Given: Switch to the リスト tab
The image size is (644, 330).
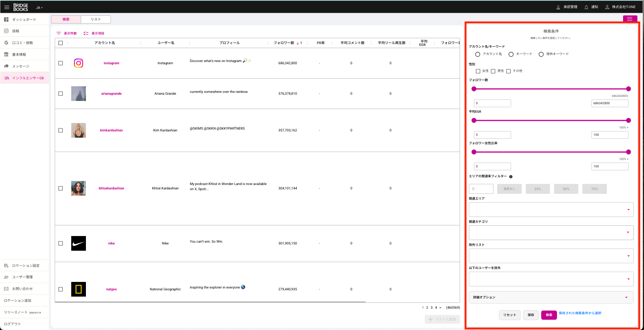Looking at the screenshot, I should click(x=96, y=19).
